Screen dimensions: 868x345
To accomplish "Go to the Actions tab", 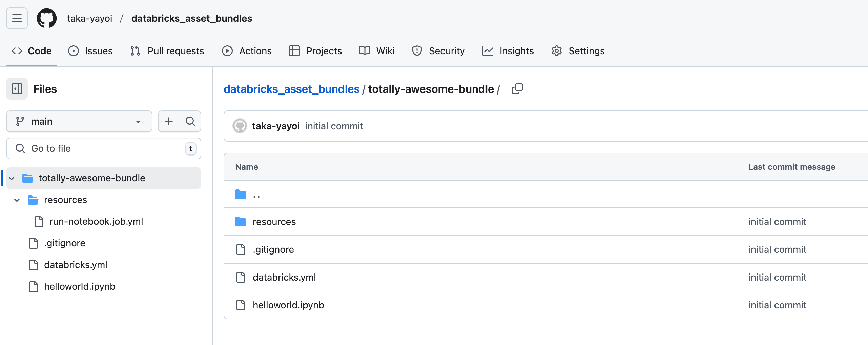I will pyautogui.click(x=247, y=51).
